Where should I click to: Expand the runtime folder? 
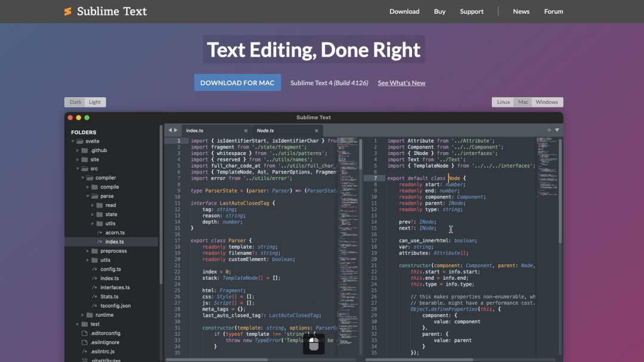click(x=82, y=315)
